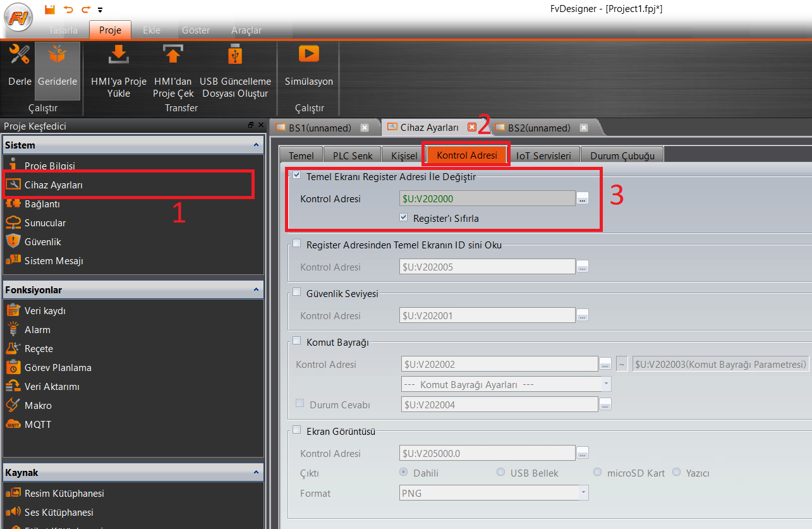Open Sistem Mesajı item

point(54,260)
